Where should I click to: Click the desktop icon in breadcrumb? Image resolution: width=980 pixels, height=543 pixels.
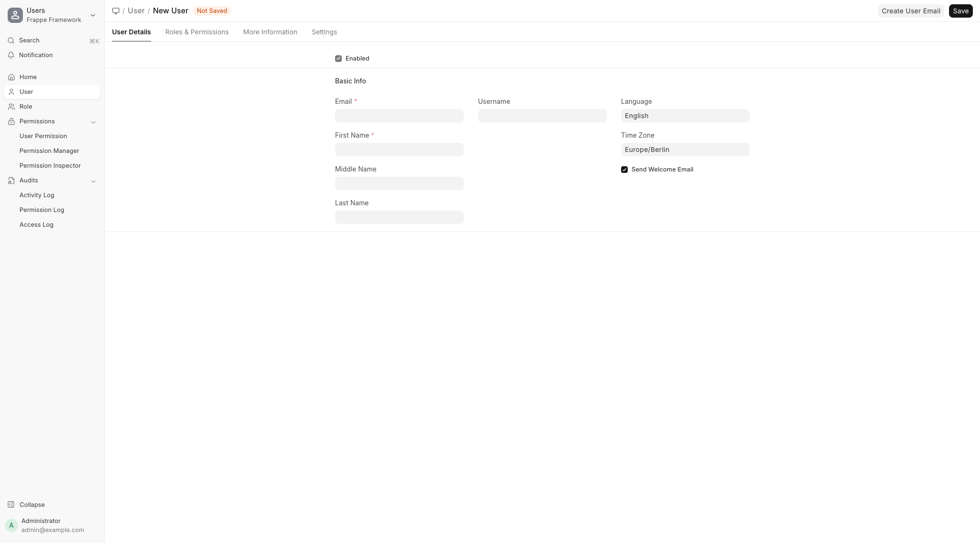pyautogui.click(x=116, y=11)
